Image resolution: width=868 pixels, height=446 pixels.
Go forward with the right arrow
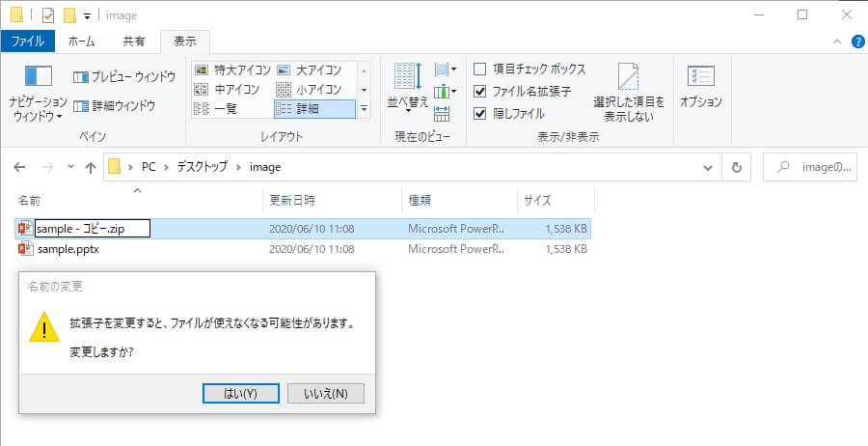coord(48,167)
